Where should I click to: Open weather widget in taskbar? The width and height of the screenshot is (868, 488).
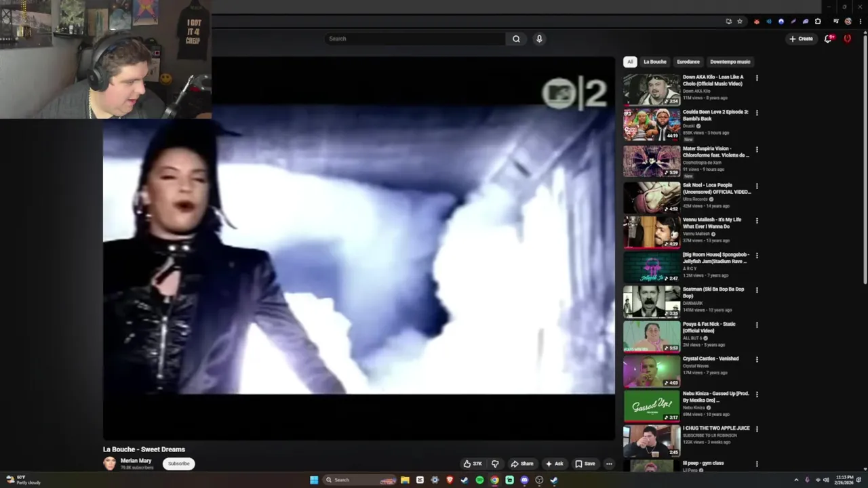pos(23,480)
